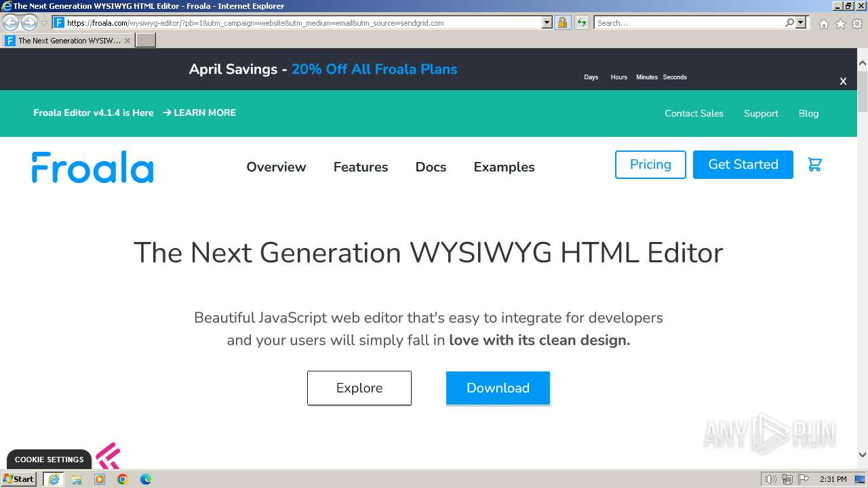This screenshot has height=488, width=868.
Task: Follow the Learn More link
Action: tap(199, 113)
